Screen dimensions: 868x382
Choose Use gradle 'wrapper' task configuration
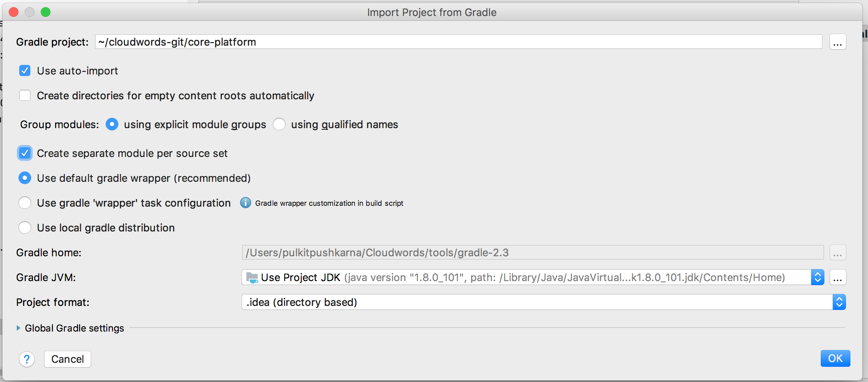coord(25,203)
